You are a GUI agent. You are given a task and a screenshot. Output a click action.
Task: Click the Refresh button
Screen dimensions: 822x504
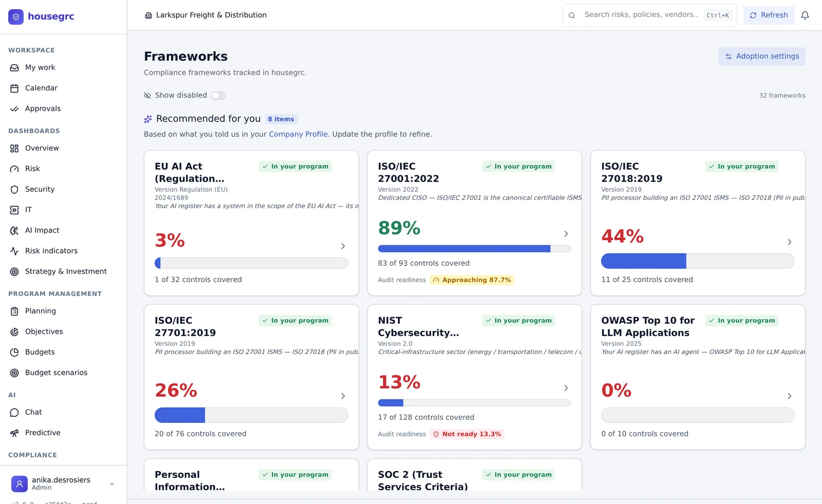(x=769, y=15)
